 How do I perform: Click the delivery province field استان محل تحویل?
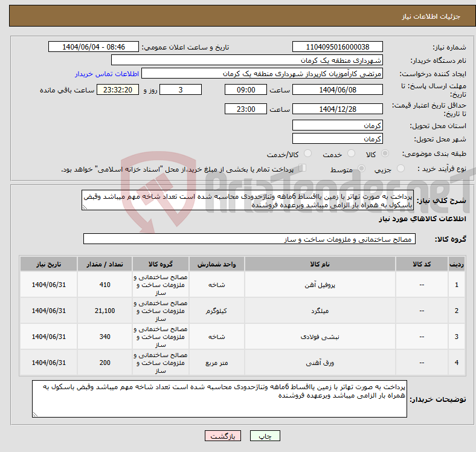point(338,125)
